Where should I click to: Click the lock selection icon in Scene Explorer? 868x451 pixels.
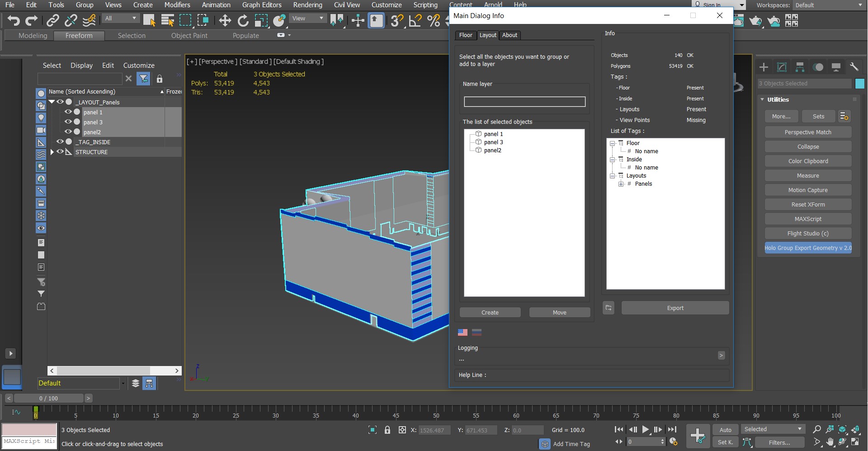(x=159, y=79)
